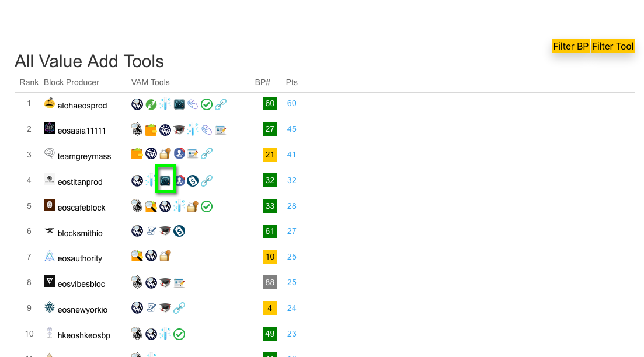Click the person verification badge tool for eostitanprod
644x357 pixels.
pyautogui.click(x=179, y=180)
